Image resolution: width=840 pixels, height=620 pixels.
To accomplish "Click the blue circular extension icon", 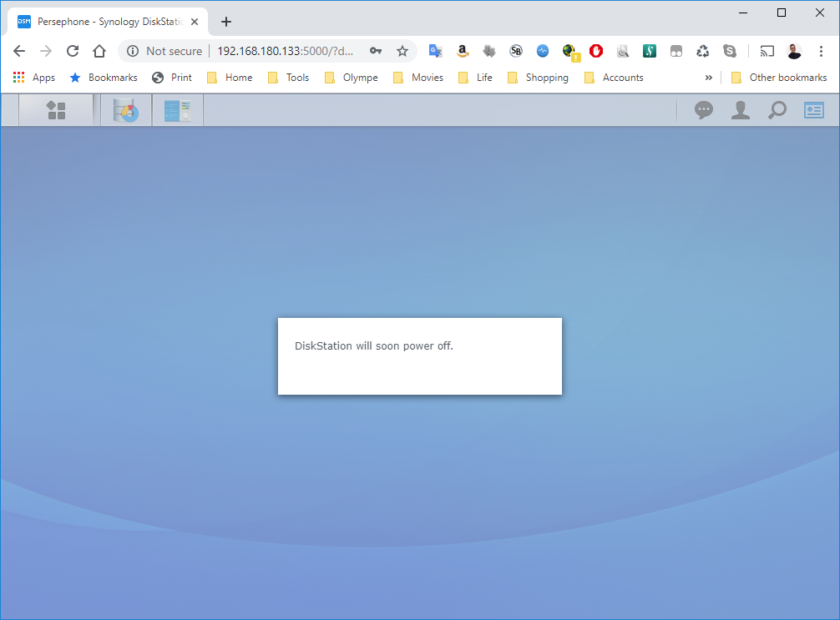I will pyautogui.click(x=543, y=51).
